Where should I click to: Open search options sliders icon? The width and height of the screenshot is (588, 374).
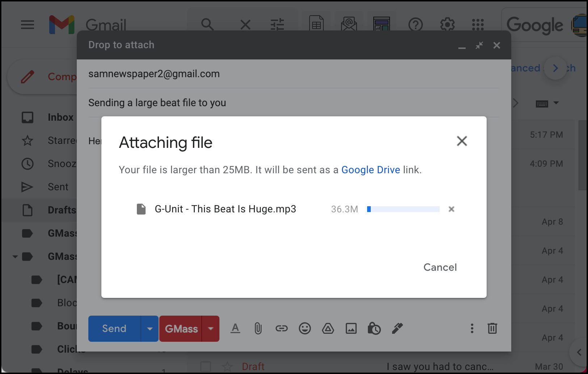[277, 25]
